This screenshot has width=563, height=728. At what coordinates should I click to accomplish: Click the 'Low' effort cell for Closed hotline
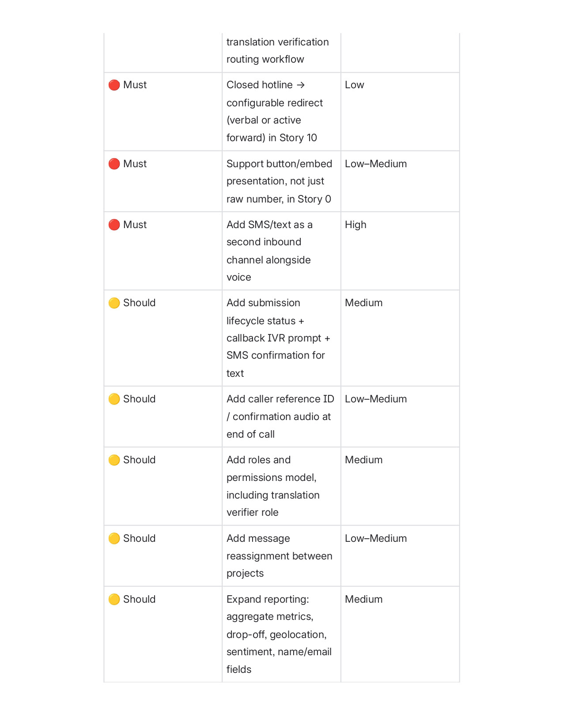(x=355, y=85)
